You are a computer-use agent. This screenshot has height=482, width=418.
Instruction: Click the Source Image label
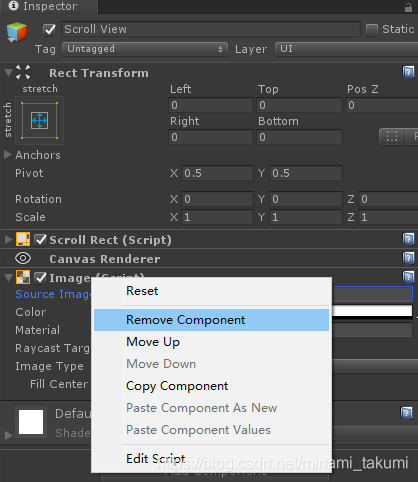pos(53,294)
